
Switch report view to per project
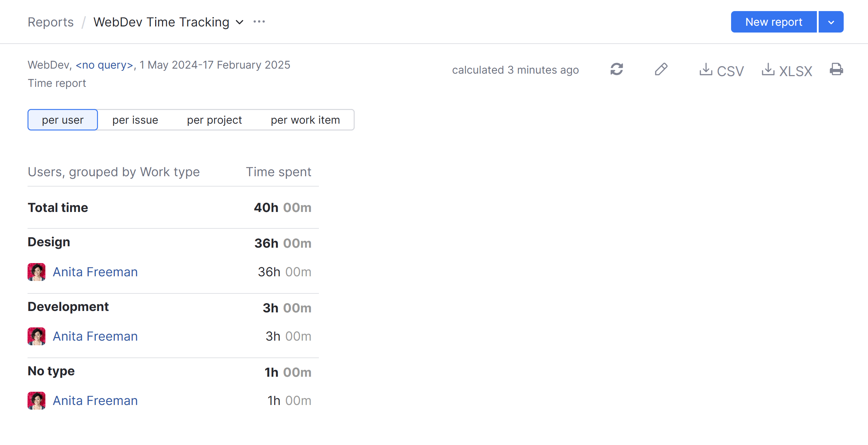pyautogui.click(x=214, y=120)
